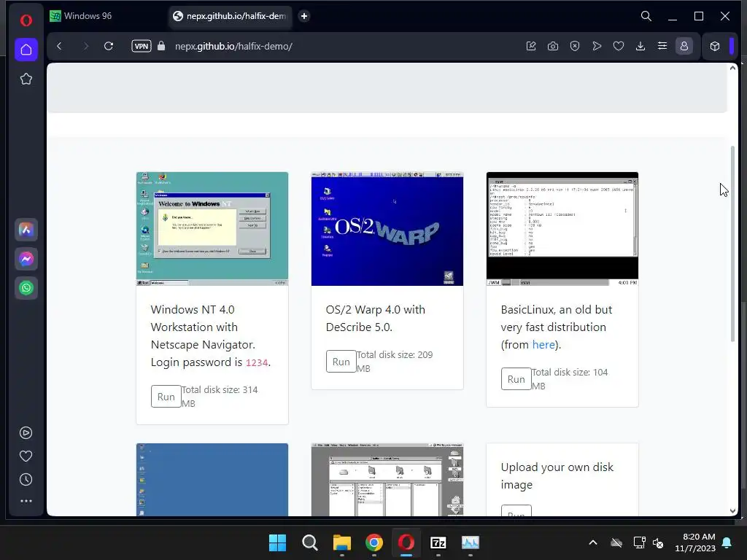The image size is (747, 560).
Task: Open ad blocker shield icon
Action: 575,46
